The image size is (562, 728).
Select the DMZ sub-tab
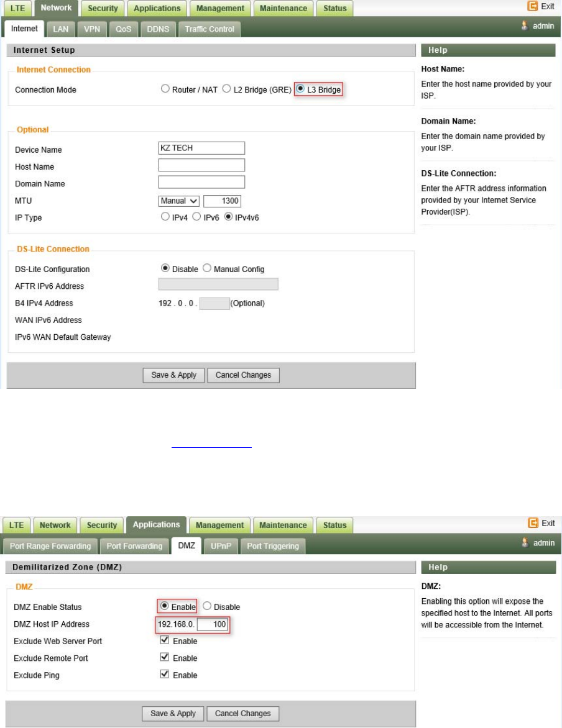[x=187, y=545]
